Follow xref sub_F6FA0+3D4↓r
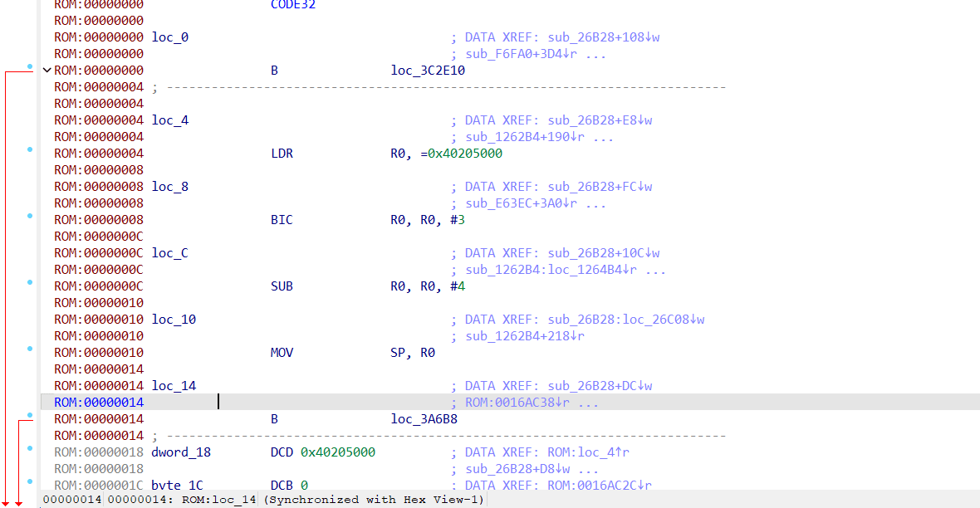This screenshot has width=980, height=508. (522, 54)
